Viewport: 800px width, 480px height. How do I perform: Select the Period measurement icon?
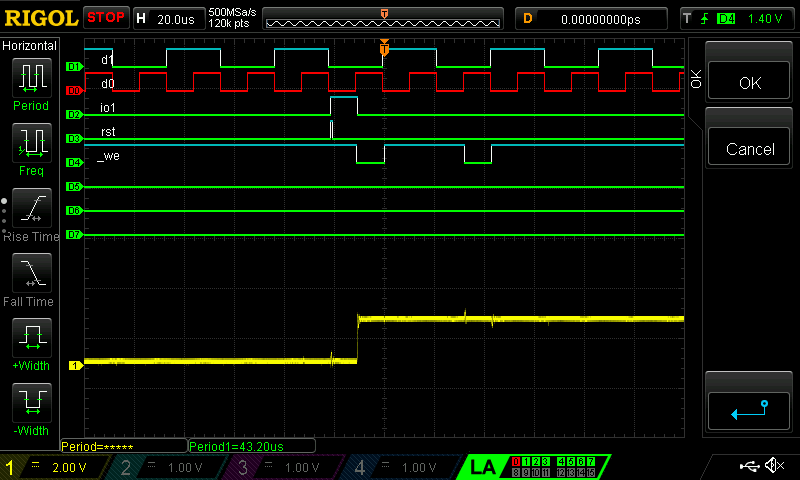point(30,82)
